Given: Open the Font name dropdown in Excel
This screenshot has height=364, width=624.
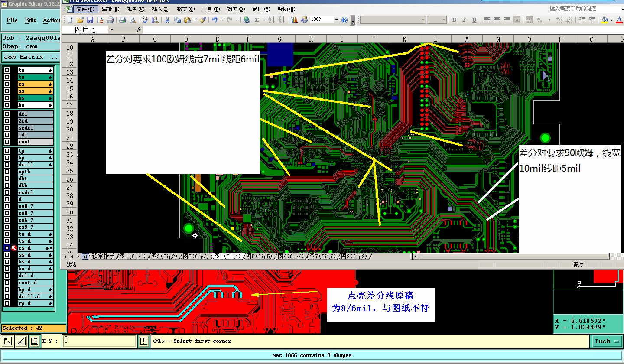Looking at the screenshot, I should tap(423, 20).
